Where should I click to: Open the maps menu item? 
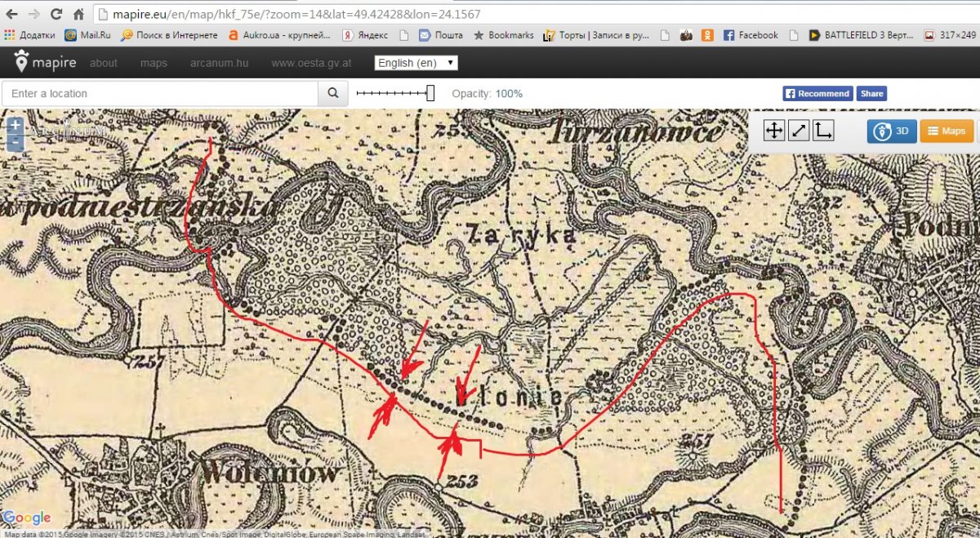154,63
